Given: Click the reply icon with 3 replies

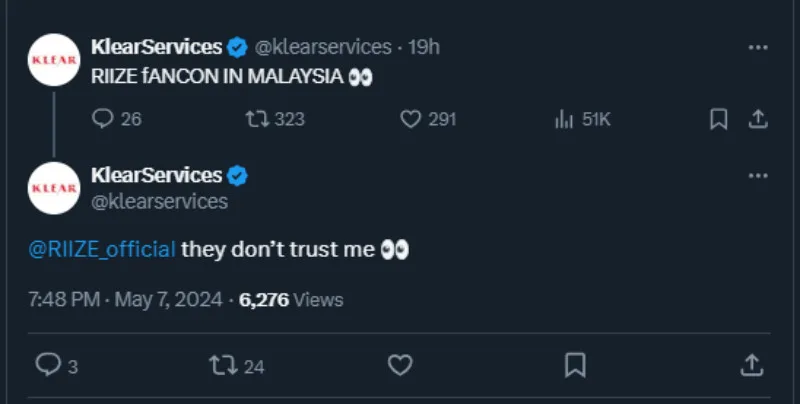Looking at the screenshot, I should 48,365.
